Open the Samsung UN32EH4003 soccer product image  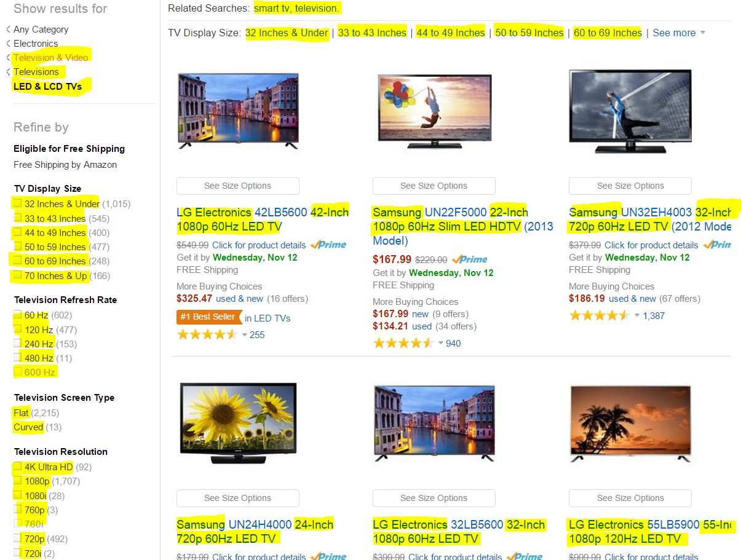pos(630,111)
